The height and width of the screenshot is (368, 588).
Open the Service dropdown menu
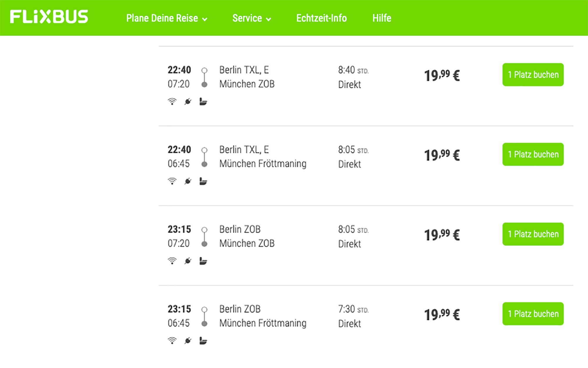tap(252, 18)
